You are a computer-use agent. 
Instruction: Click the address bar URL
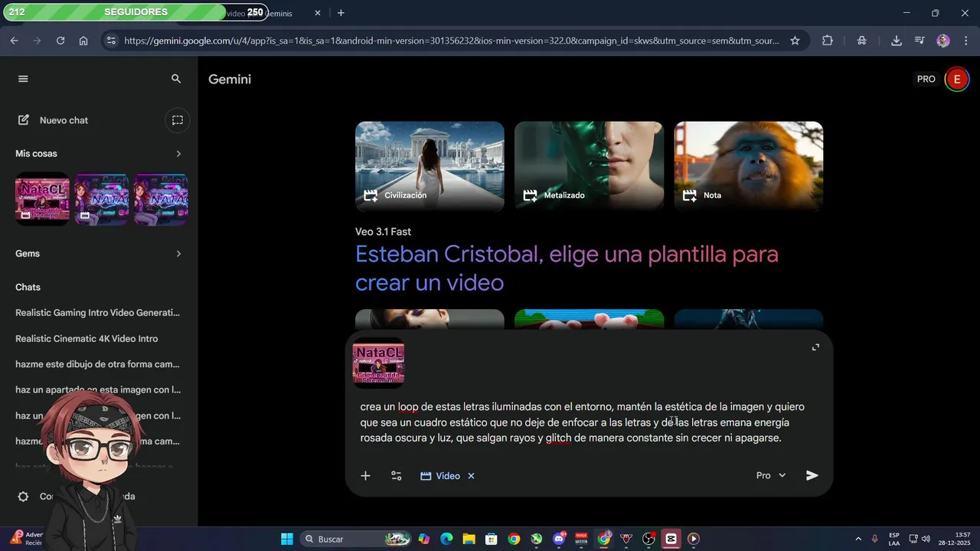(452, 41)
